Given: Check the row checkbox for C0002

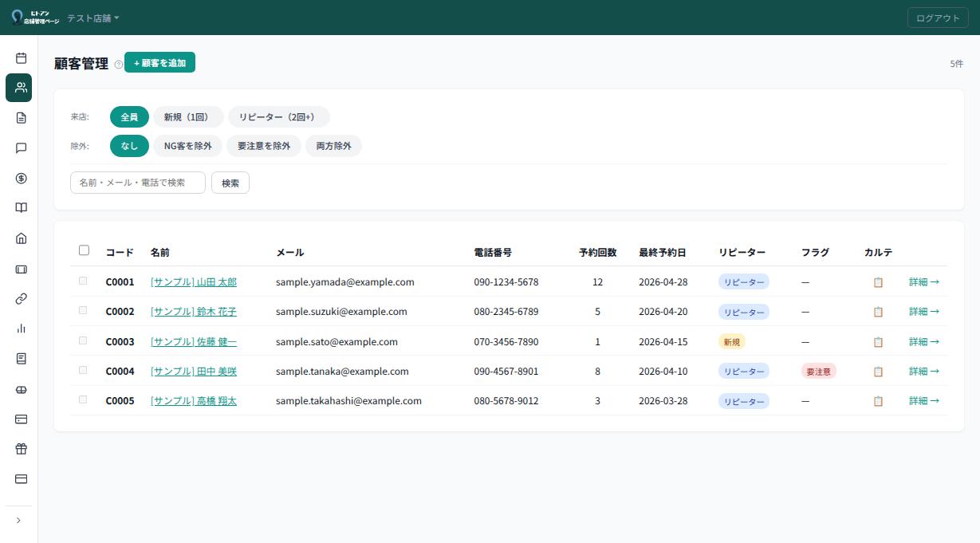Looking at the screenshot, I should click(83, 310).
